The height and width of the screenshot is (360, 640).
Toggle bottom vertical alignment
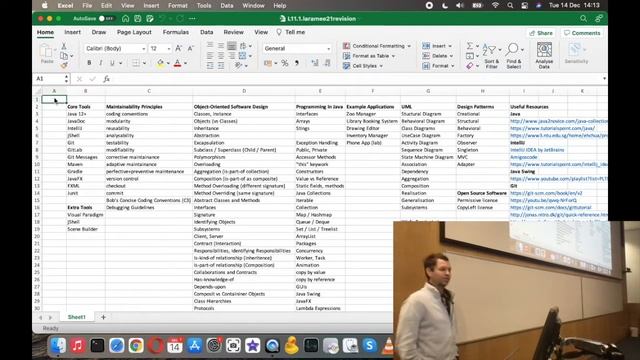(232, 46)
